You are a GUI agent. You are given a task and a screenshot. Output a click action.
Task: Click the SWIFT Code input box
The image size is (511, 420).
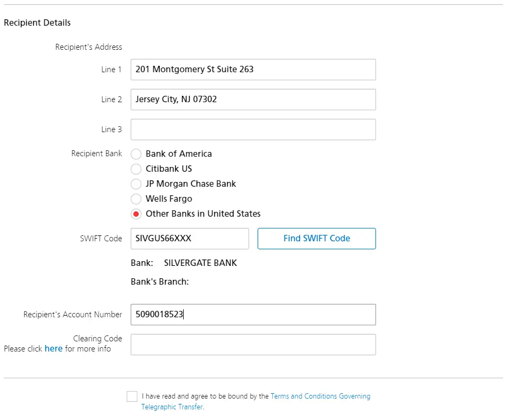point(190,239)
